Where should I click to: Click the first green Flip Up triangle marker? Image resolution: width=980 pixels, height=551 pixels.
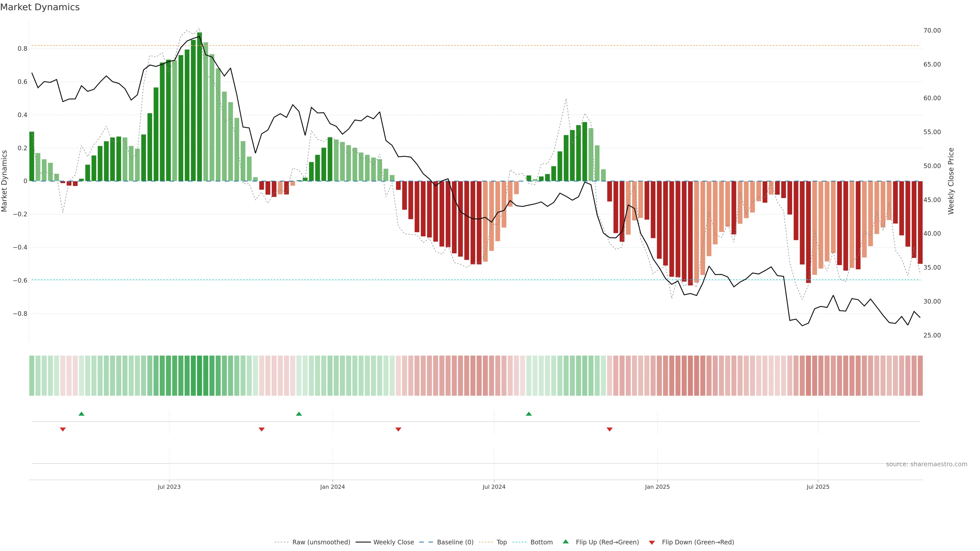click(81, 414)
